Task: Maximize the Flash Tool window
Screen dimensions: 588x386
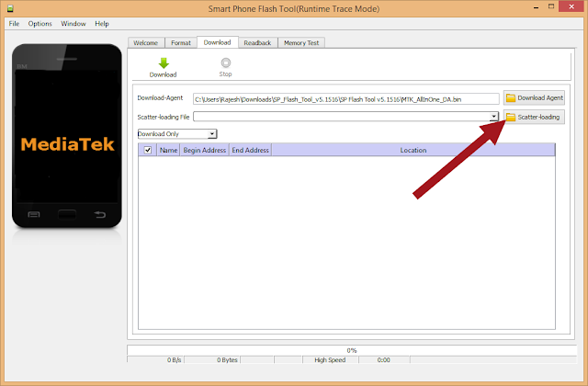Action: [x=551, y=6]
